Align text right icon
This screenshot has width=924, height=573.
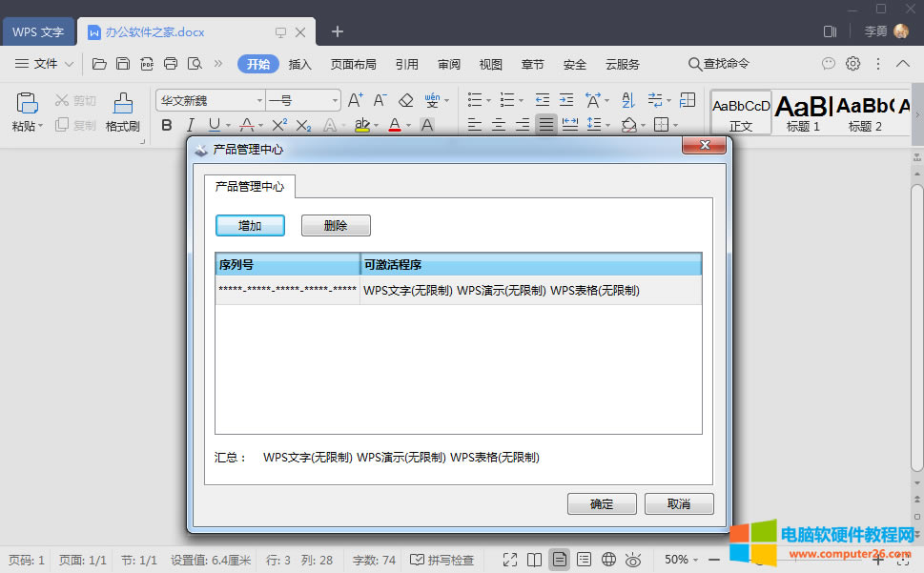pyautogui.click(x=523, y=125)
